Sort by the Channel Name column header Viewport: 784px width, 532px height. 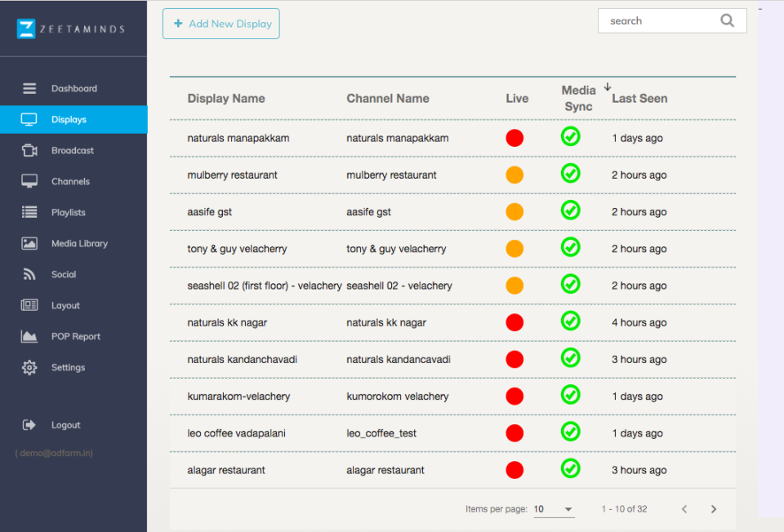[x=387, y=99]
